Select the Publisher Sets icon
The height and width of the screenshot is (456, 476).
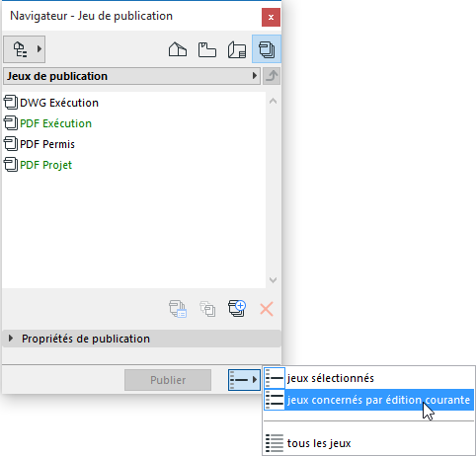(x=267, y=49)
